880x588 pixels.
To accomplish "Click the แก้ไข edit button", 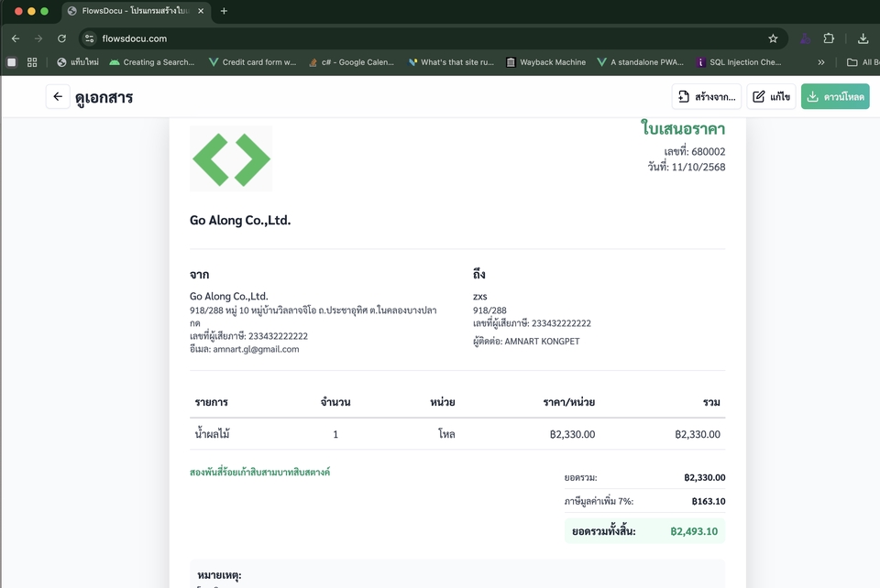I will tap(771, 97).
